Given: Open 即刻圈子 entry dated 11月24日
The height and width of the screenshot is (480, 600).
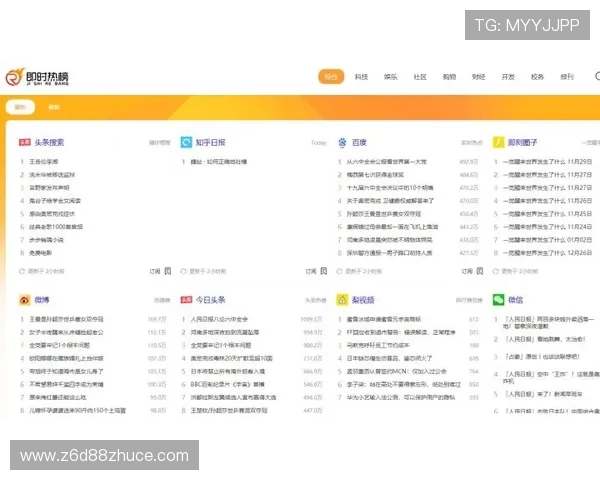Looking at the screenshot, I should pyautogui.click(x=547, y=227).
